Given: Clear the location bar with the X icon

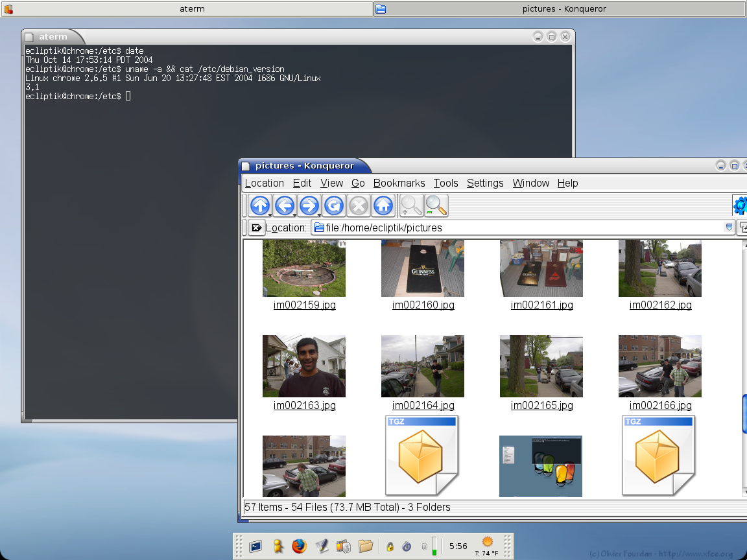Looking at the screenshot, I should tap(256, 227).
